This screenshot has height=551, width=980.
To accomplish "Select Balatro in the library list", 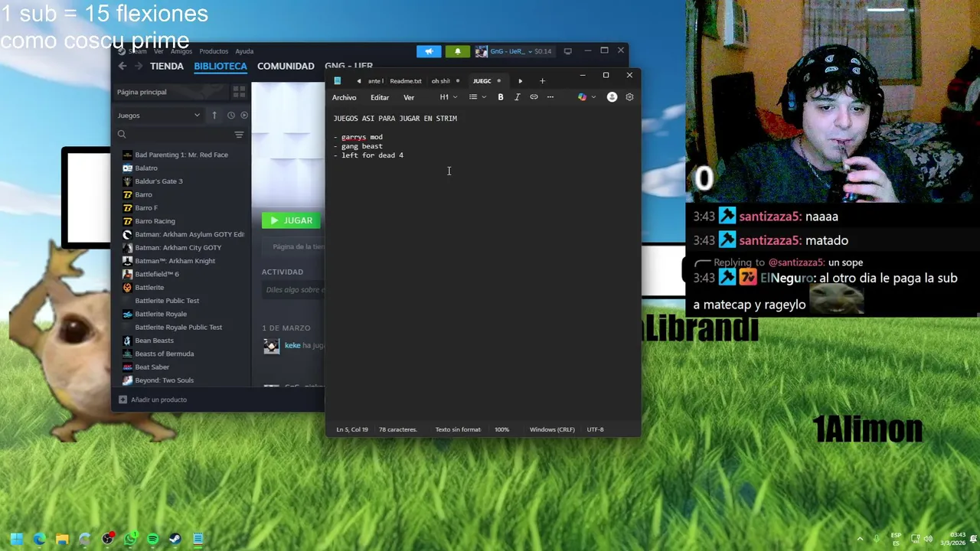I will 146,168.
